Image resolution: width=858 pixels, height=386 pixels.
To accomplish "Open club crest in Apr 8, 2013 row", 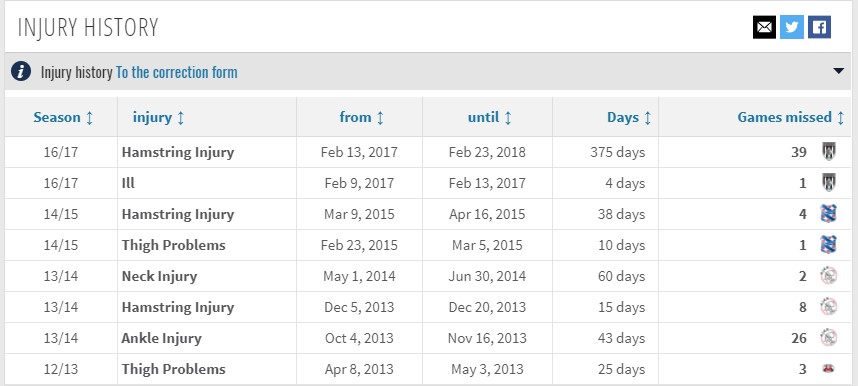I will [x=828, y=369].
